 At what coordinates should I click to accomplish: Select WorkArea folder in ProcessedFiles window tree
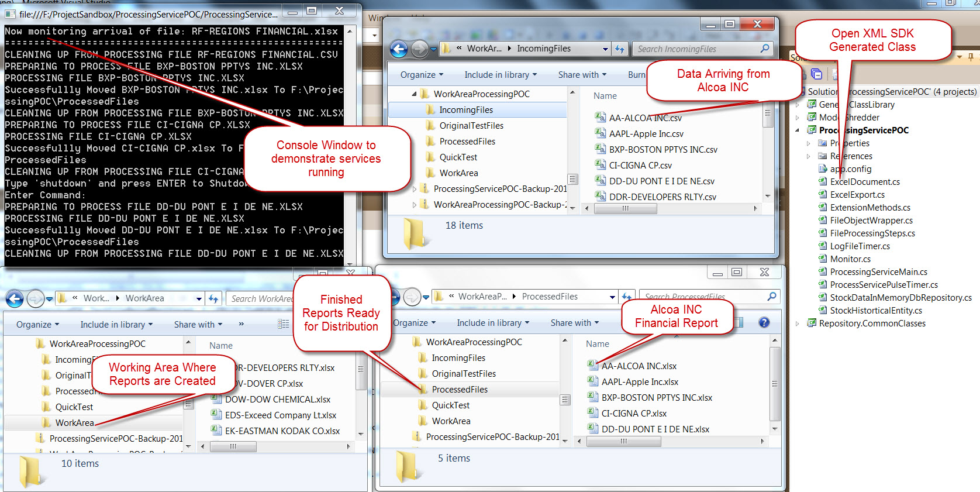(x=451, y=421)
